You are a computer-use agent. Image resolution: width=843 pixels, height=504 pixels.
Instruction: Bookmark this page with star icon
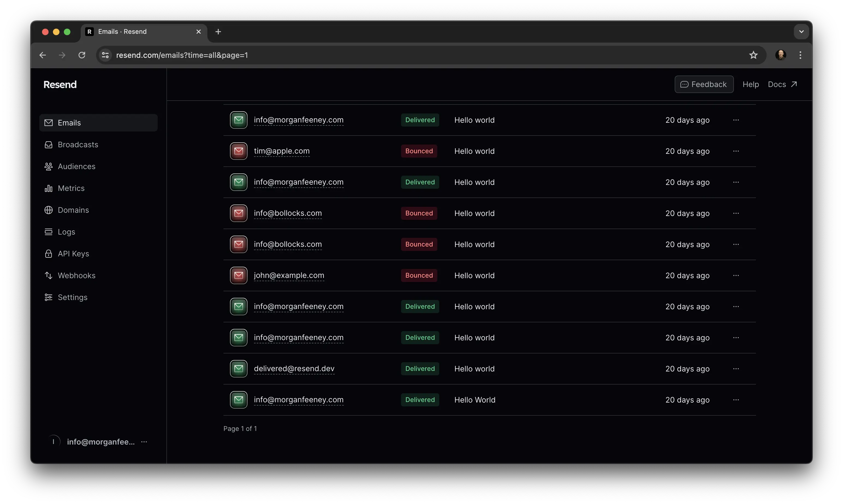pyautogui.click(x=753, y=55)
